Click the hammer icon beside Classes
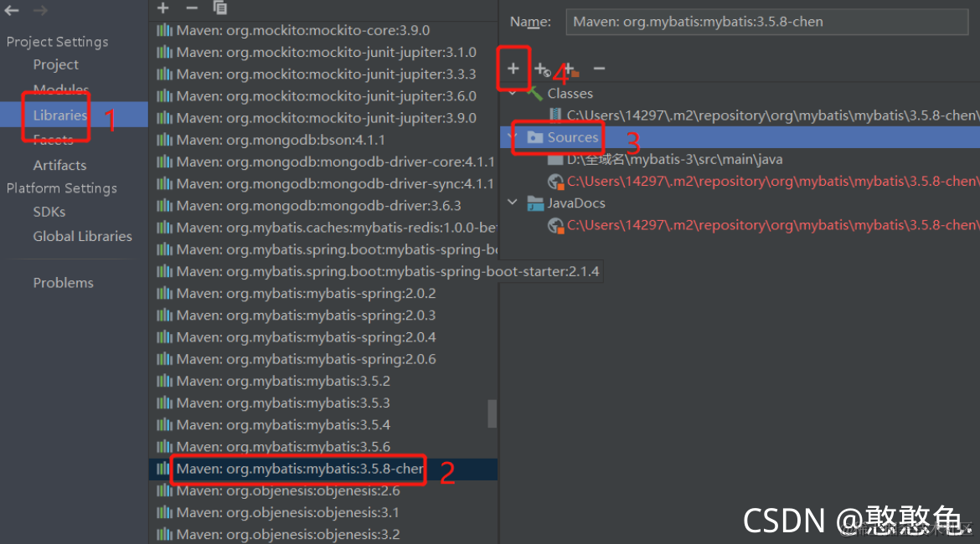 point(534,94)
